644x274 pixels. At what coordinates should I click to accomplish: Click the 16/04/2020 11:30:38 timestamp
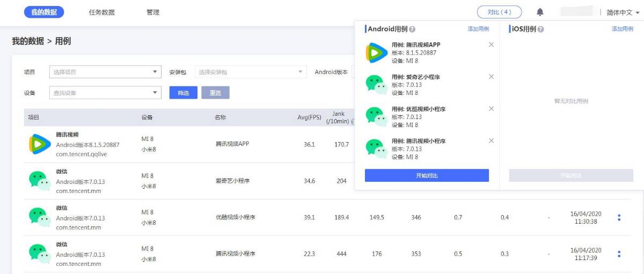tap(586, 218)
